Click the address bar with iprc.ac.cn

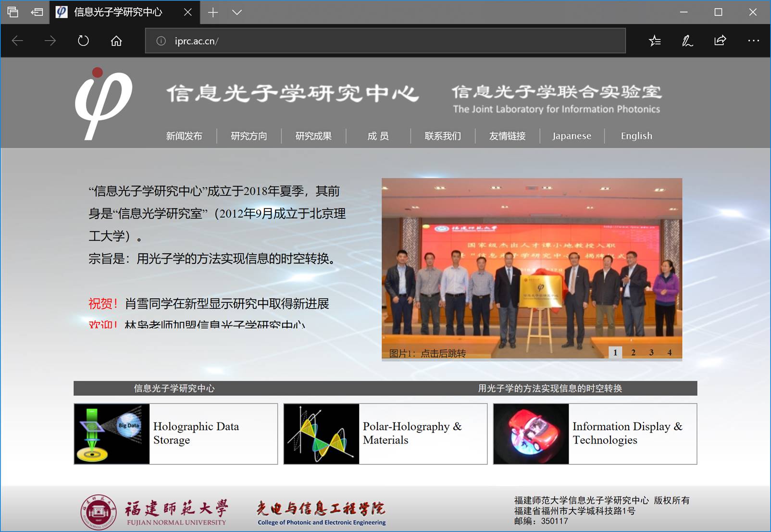tap(385, 41)
